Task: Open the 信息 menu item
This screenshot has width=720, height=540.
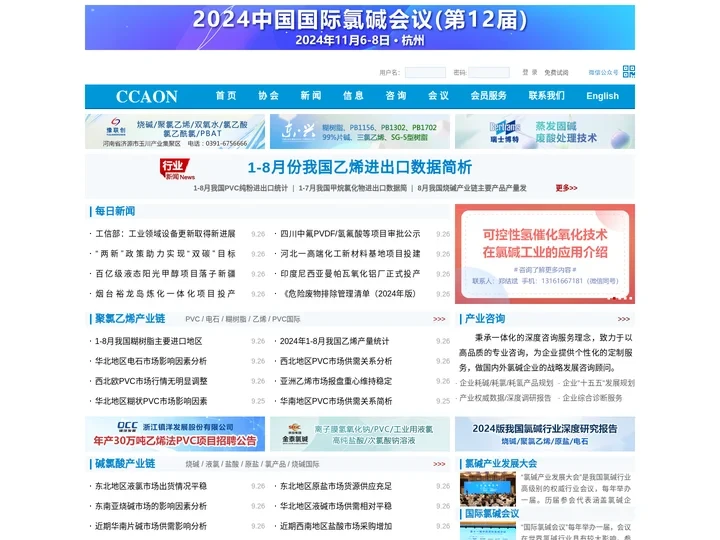Action: [x=353, y=96]
